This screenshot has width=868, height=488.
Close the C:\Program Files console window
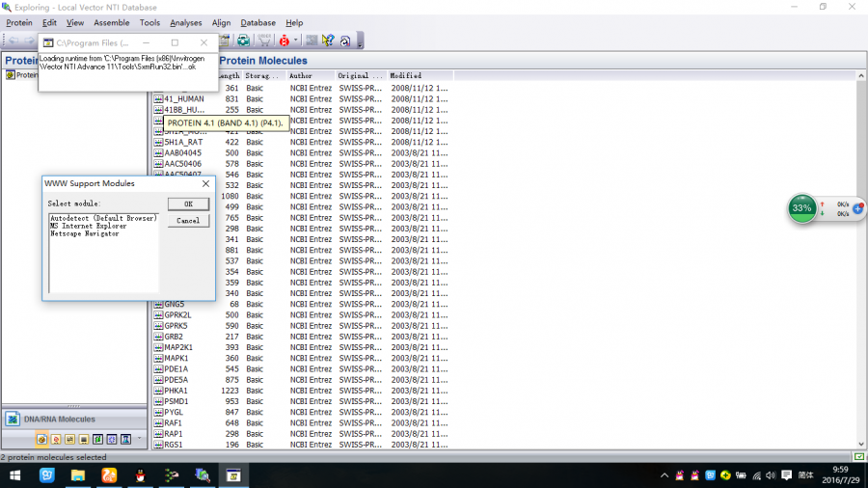[203, 42]
